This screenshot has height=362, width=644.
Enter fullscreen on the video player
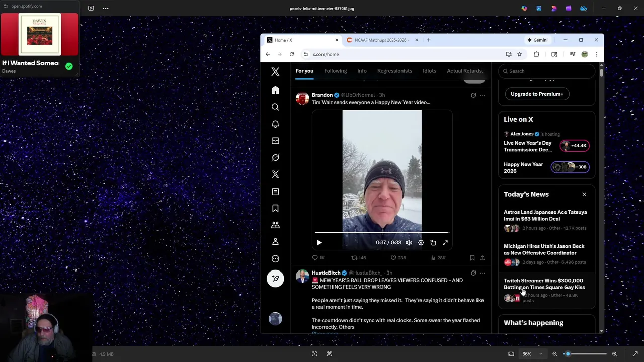coord(445,243)
